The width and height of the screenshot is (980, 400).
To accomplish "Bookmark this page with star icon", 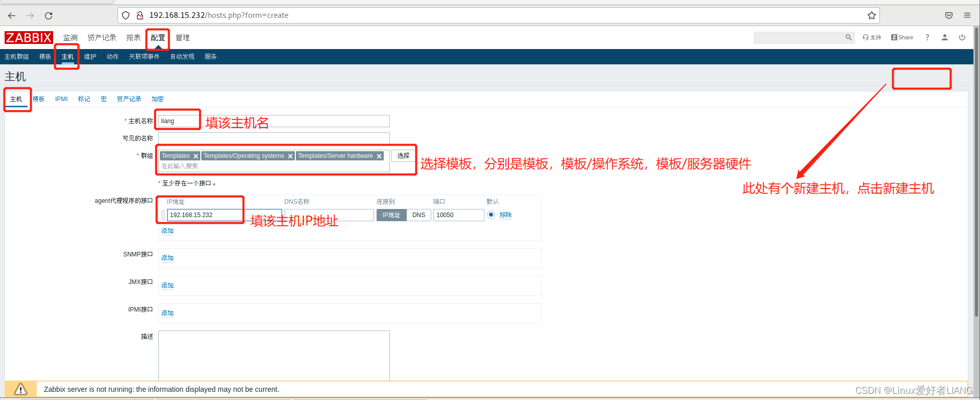I will 872,15.
